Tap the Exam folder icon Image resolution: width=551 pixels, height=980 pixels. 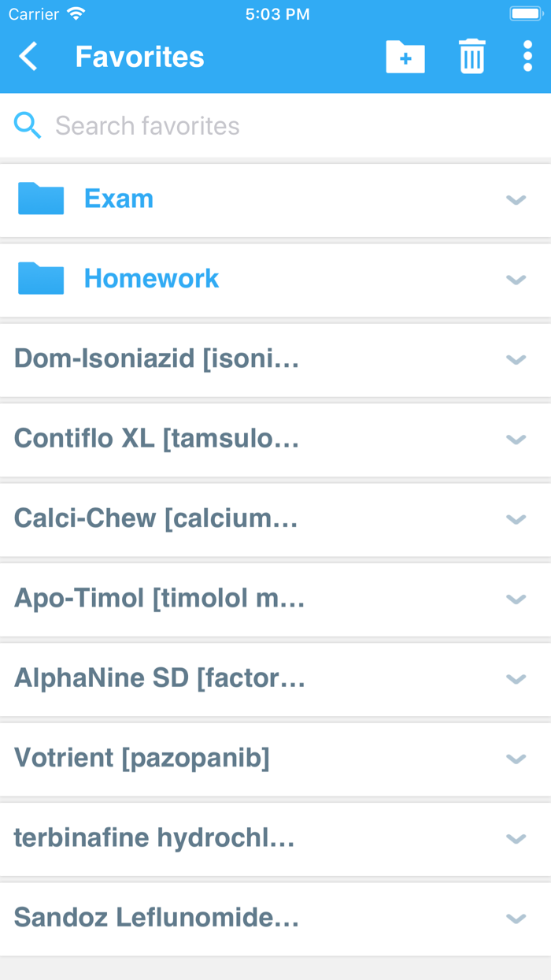41,199
